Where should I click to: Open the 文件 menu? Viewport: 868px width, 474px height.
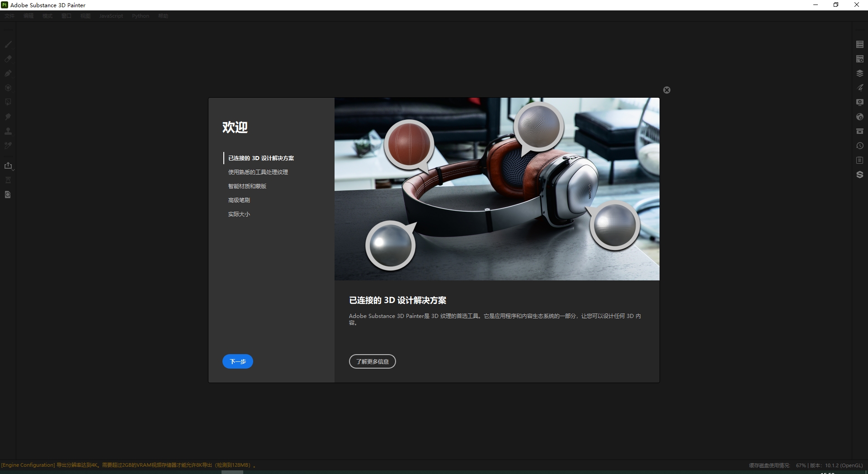point(9,16)
